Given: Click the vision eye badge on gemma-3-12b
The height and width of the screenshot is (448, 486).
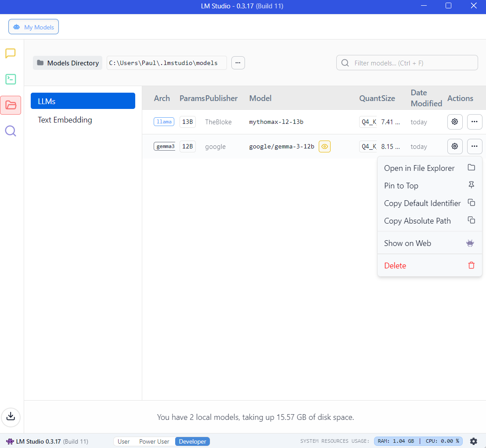Looking at the screenshot, I should 324,147.
